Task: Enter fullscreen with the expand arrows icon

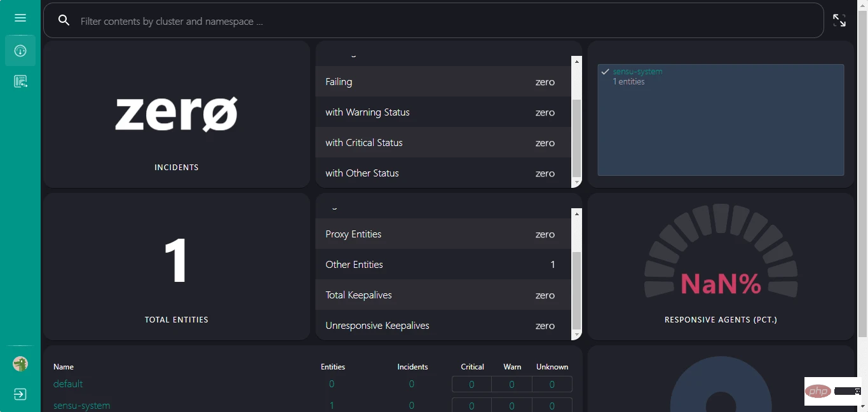Action: pos(839,20)
